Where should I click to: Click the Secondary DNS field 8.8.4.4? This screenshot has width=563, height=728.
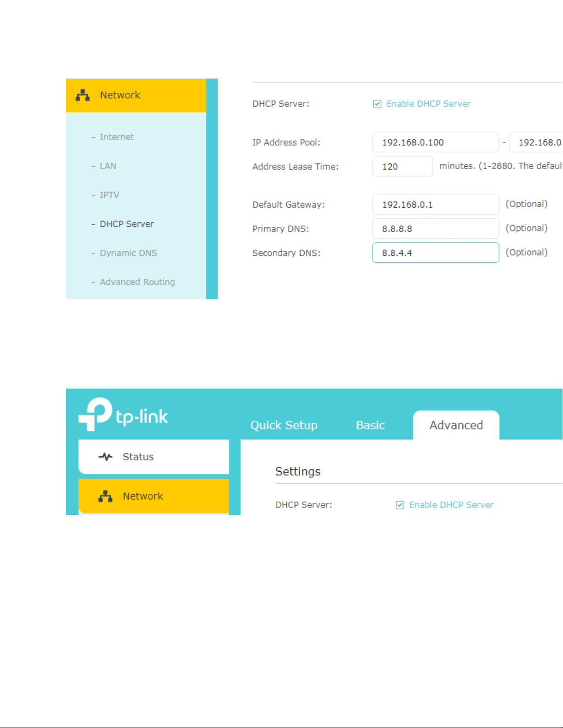[x=436, y=253]
